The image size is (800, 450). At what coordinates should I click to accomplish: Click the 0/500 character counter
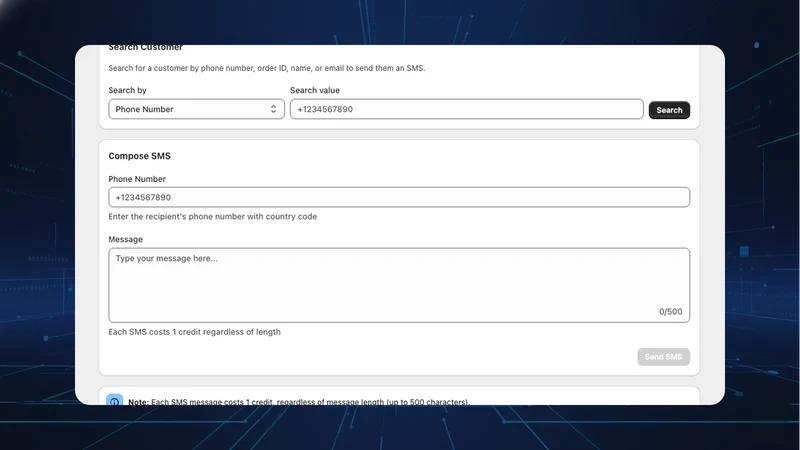click(x=670, y=312)
